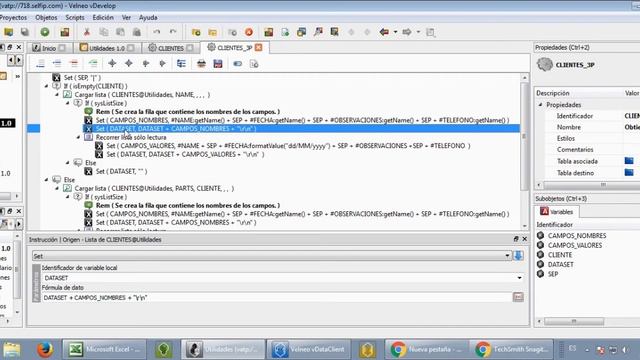Screen dimensions: 640x360
Task: Collapse the If ( isEmpty(CLIENTE) ) node
Action: [46, 86]
